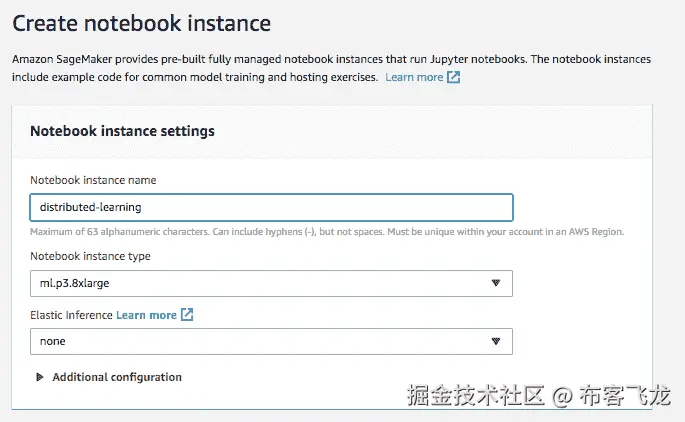
Task: Open the Elastic Inference Learn more link
Action: click(146, 315)
